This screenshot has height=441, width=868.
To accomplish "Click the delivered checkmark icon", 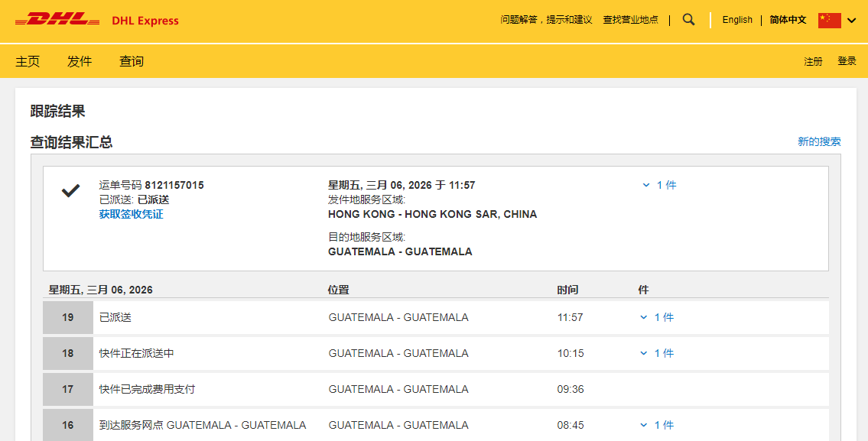I will pyautogui.click(x=71, y=191).
